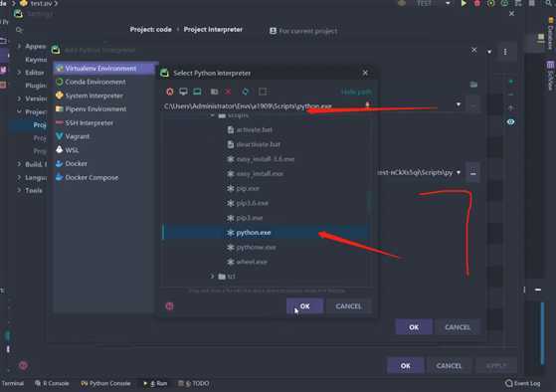Click the eye icon in the right panel
Viewport: 556px width, 392px height.
(x=510, y=122)
